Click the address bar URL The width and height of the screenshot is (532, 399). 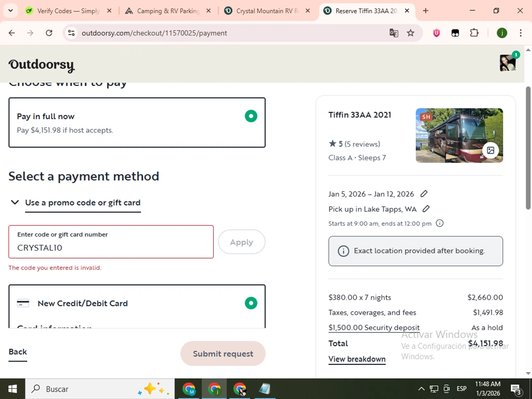tap(154, 33)
